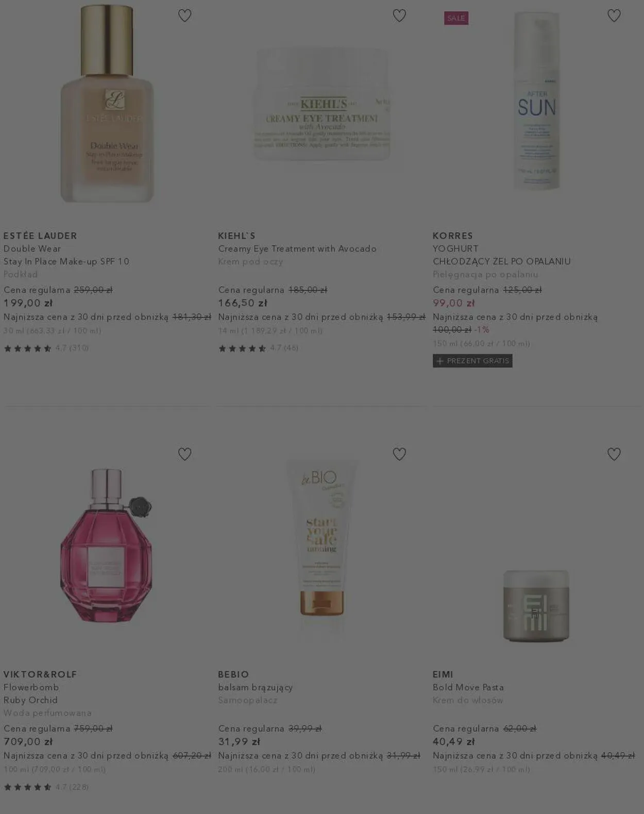The width and height of the screenshot is (644, 814).
Task: Wishlist the EIMI Bold Move Pasta
Action: tap(614, 454)
